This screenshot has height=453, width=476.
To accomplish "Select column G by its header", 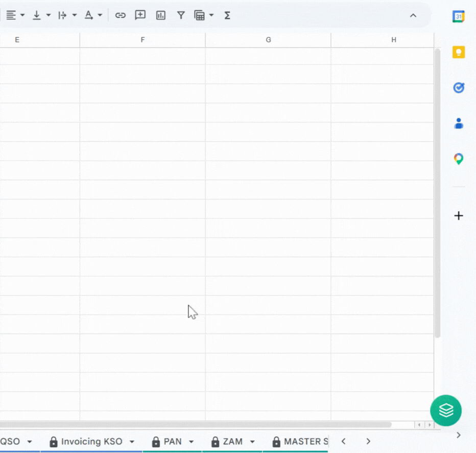I will [268, 39].
